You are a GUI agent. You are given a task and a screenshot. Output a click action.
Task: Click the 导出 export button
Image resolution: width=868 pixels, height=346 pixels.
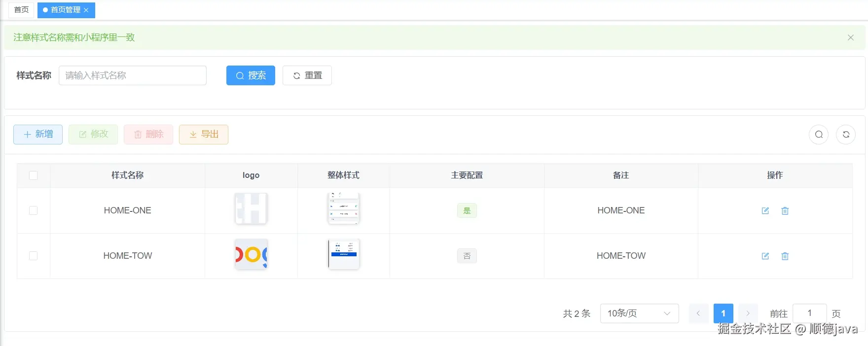pos(204,134)
